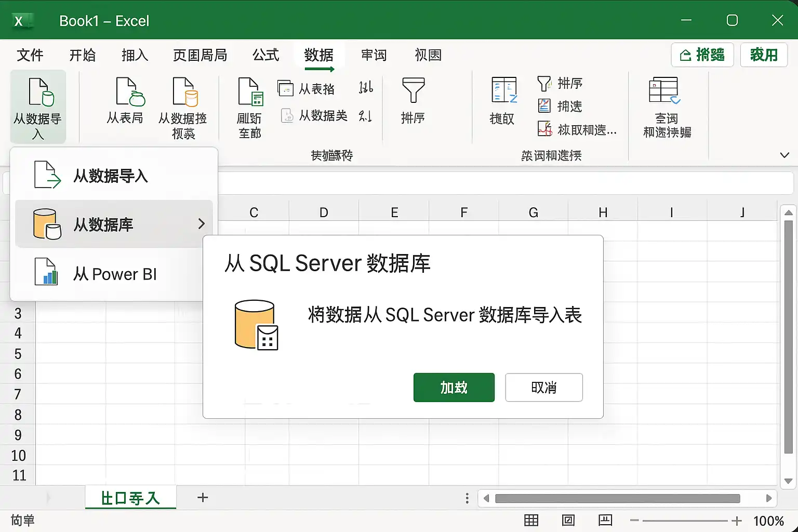
Task: Collapse the ribbon with the chevron
Action: 784,155
